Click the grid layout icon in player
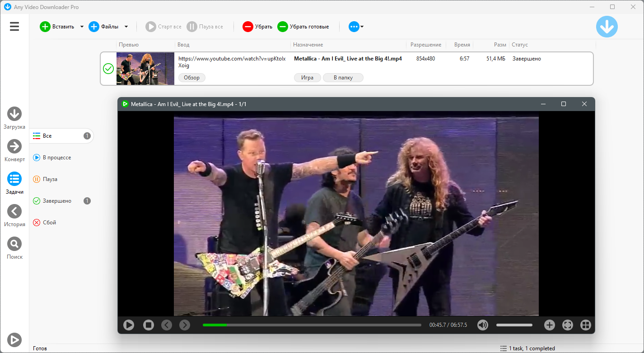The image size is (644, 353). (586, 325)
